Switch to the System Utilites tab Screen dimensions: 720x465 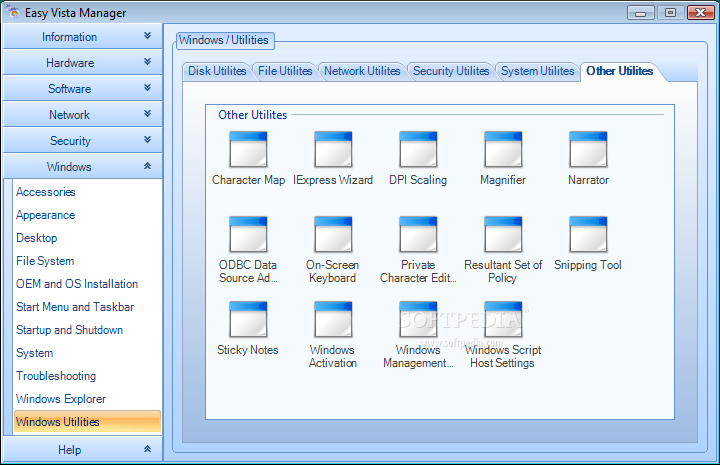coord(538,71)
